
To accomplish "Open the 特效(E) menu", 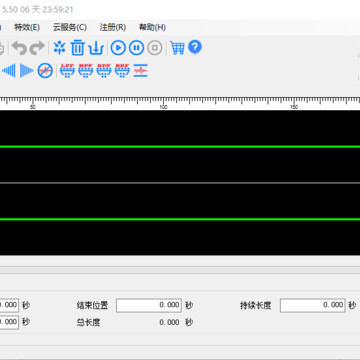I will click(x=27, y=27).
